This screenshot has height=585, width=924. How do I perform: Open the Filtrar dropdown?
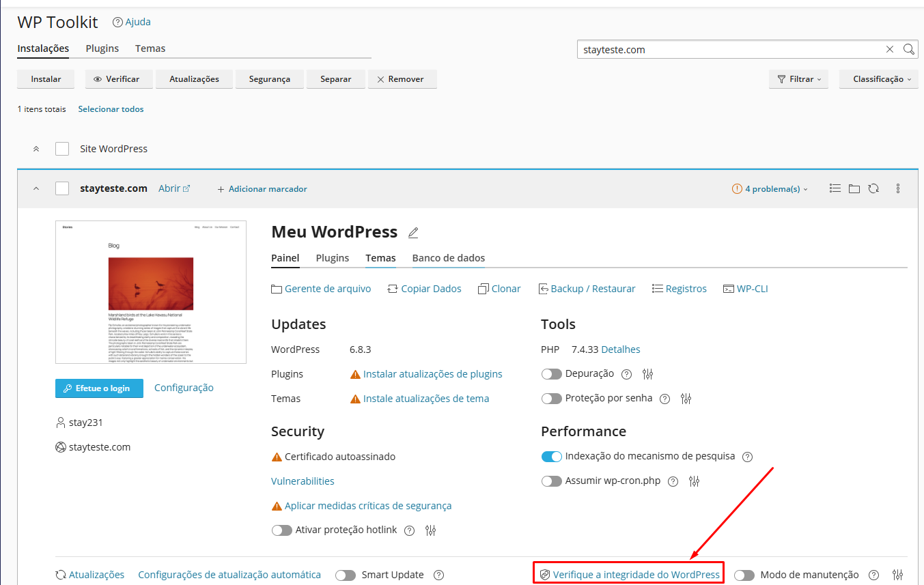pyautogui.click(x=798, y=79)
